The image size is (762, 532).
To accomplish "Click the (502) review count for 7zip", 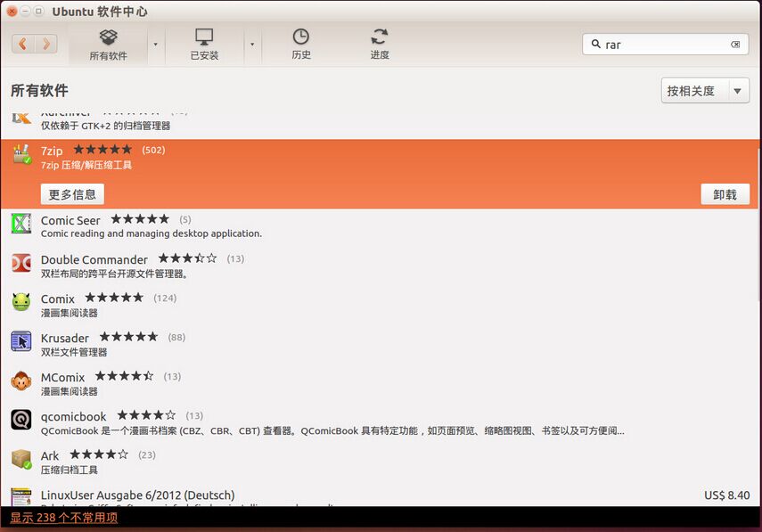I will click(x=153, y=150).
